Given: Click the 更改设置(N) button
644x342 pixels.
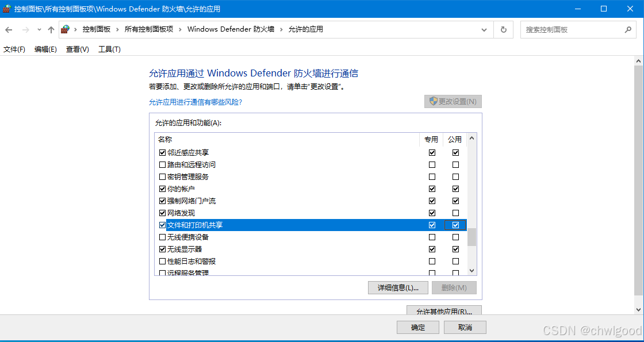Looking at the screenshot, I should pos(453,101).
